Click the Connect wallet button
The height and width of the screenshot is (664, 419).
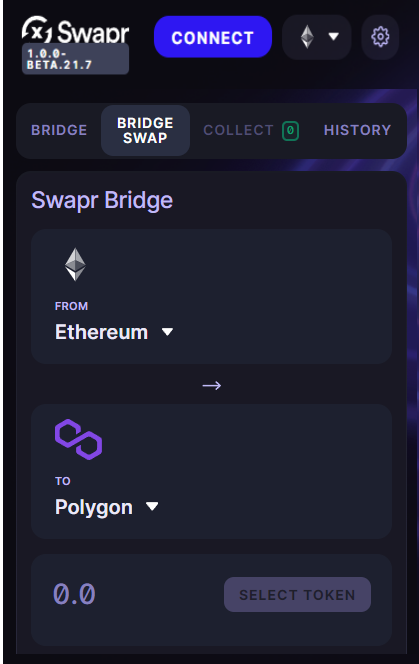click(x=213, y=37)
